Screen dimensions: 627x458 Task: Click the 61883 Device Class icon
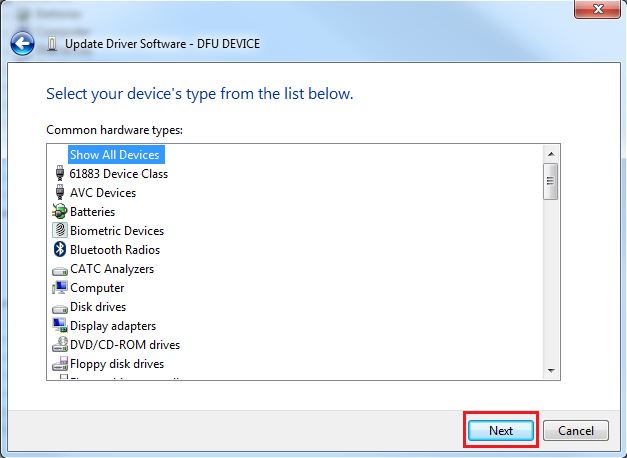point(59,174)
